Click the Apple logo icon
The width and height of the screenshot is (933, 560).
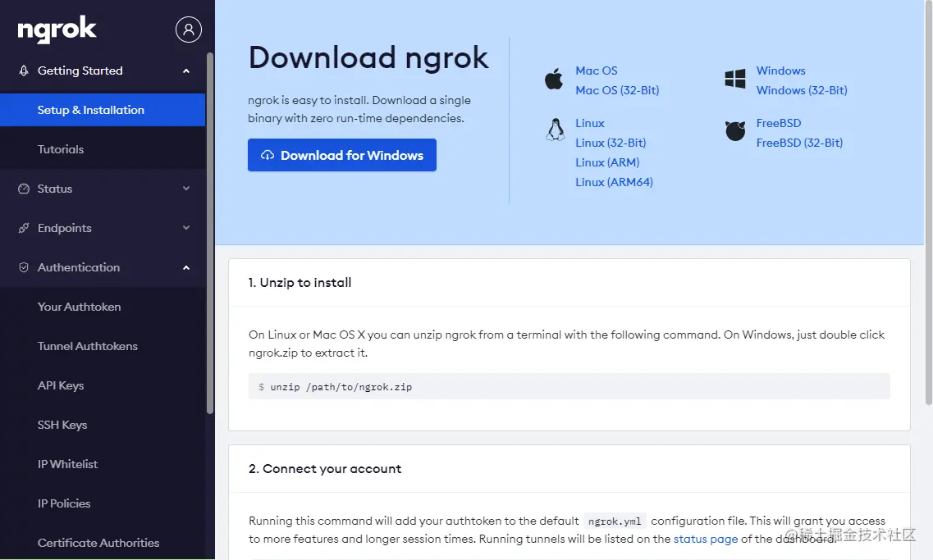[554, 79]
